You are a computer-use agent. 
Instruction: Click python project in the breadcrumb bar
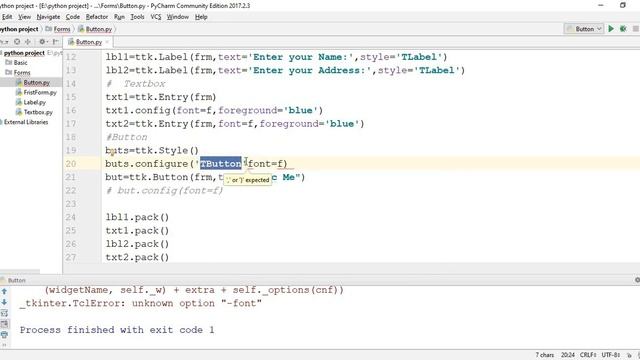pyautogui.click(x=19, y=29)
